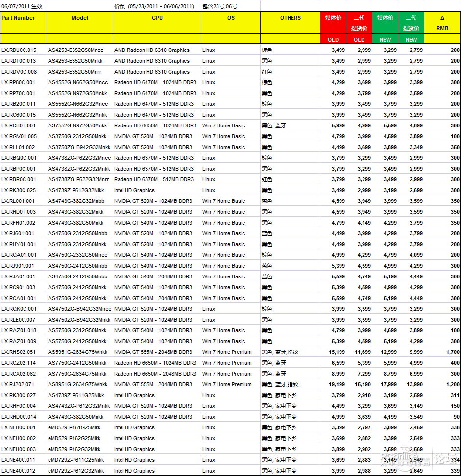Click the old pickup price "11,699"

363,352
